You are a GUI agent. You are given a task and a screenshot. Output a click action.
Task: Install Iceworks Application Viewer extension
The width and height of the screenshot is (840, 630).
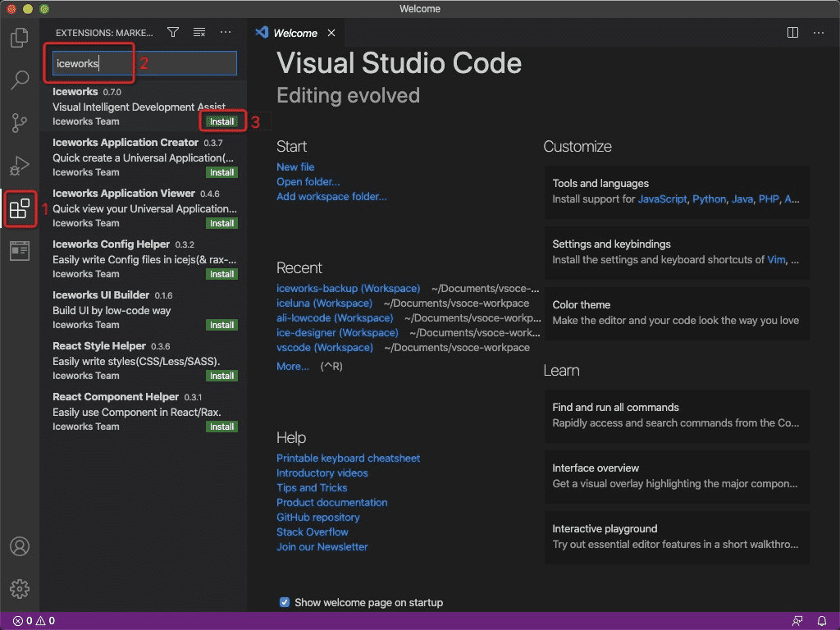pos(221,223)
